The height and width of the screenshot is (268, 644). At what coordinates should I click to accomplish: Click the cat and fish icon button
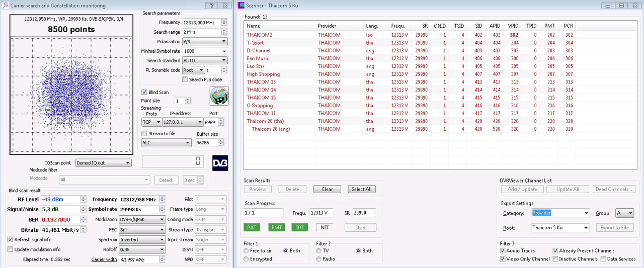point(219,96)
